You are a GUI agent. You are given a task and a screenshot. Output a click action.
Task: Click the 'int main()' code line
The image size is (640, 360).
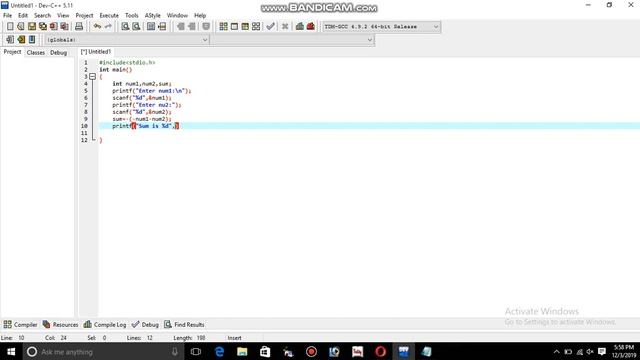[x=116, y=70]
